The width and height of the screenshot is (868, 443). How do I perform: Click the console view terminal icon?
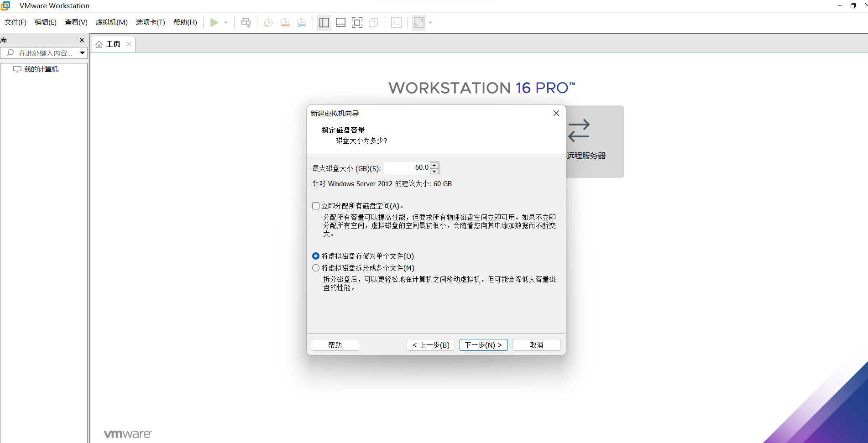tap(396, 22)
